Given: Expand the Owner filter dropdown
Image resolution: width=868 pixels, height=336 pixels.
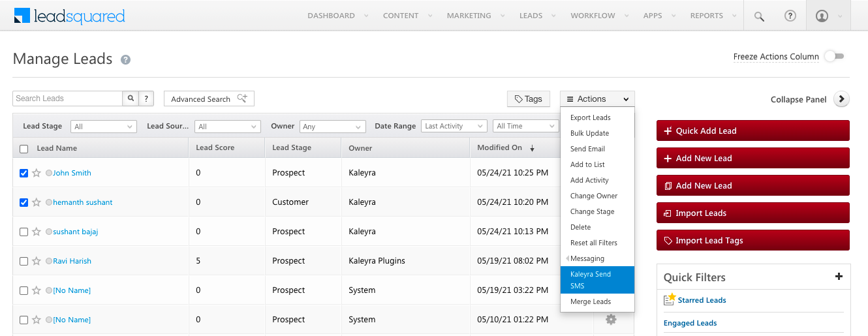Looking at the screenshot, I should (x=332, y=127).
